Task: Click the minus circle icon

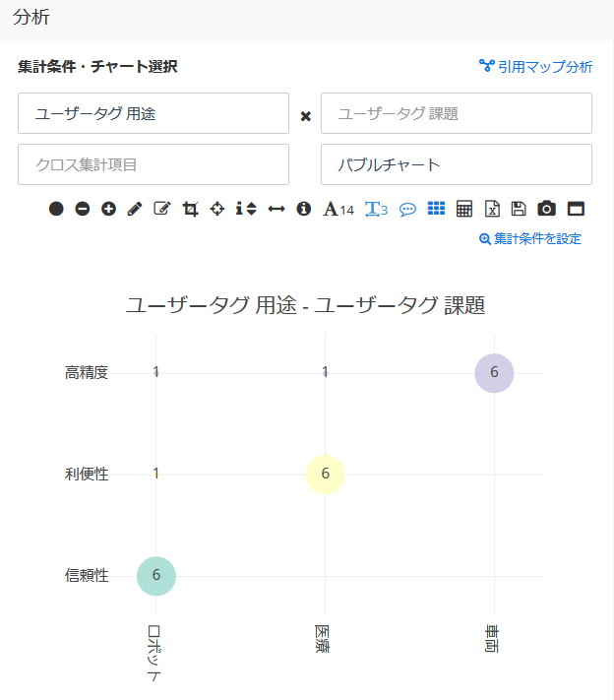Action: [83, 209]
